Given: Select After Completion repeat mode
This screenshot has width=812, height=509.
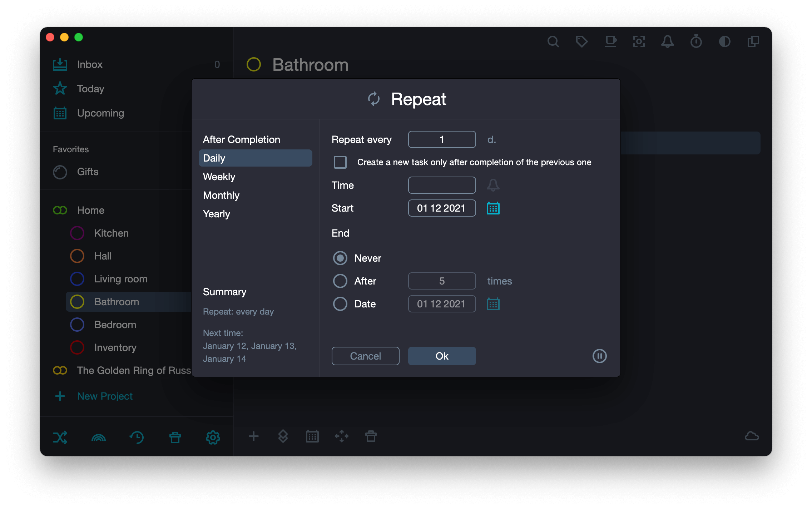Looking at the screenshot, I should point(256,139).
